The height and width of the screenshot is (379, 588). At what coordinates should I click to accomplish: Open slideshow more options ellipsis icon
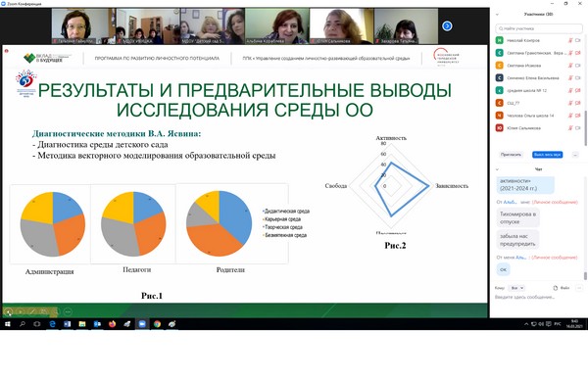68,311
